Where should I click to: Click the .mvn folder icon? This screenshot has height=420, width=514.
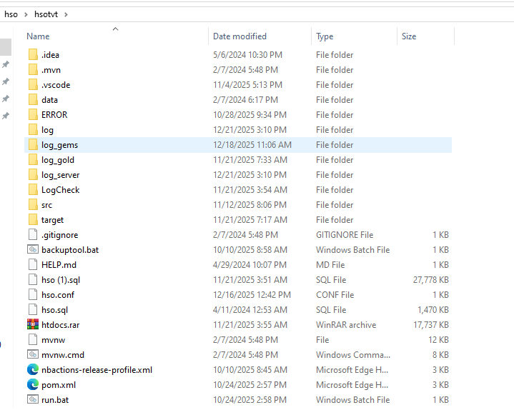pos(33,70)
